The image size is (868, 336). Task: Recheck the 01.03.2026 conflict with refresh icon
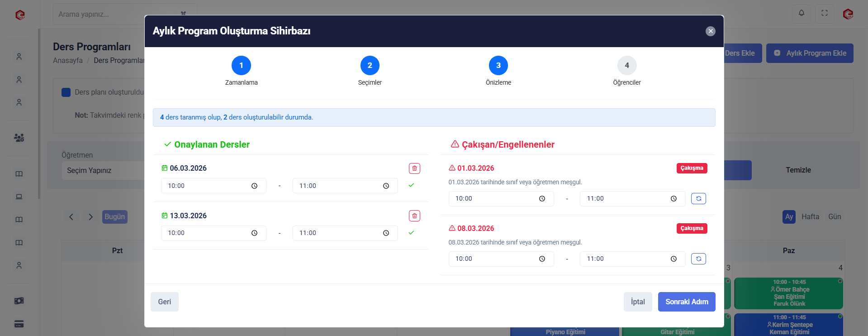(x=698, y=199)
